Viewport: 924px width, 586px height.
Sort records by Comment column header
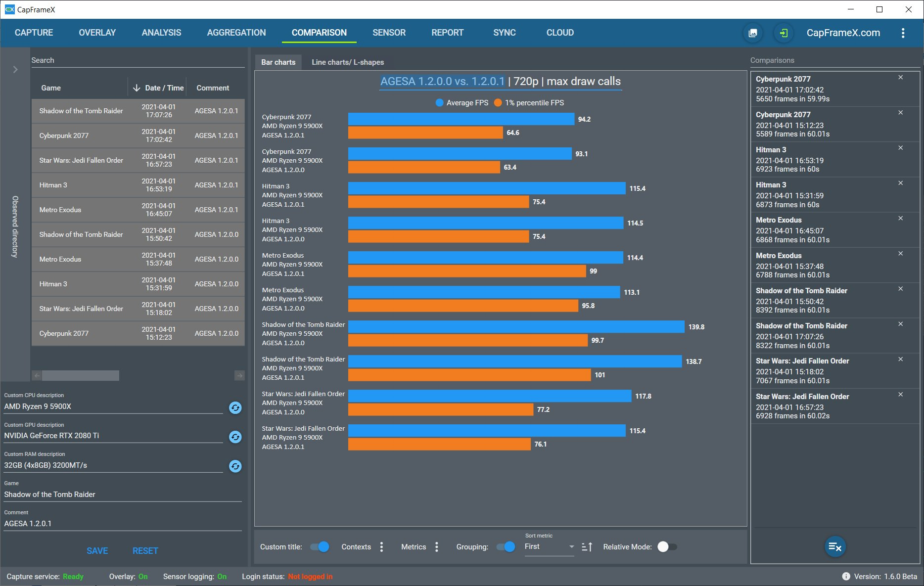click(213, 88)
